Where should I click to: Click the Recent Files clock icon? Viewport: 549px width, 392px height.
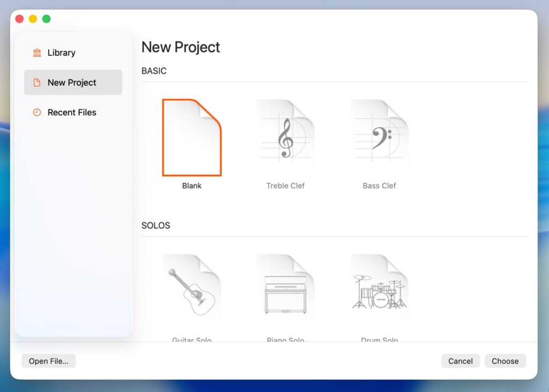pyautogui.click(x=37, y=113)
